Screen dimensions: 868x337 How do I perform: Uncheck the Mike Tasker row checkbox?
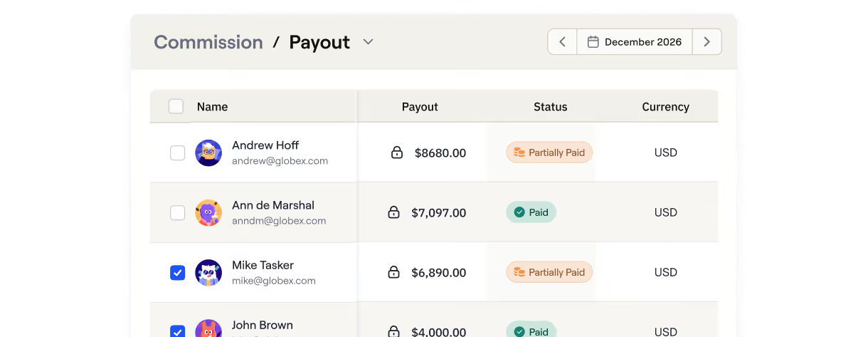178,273
